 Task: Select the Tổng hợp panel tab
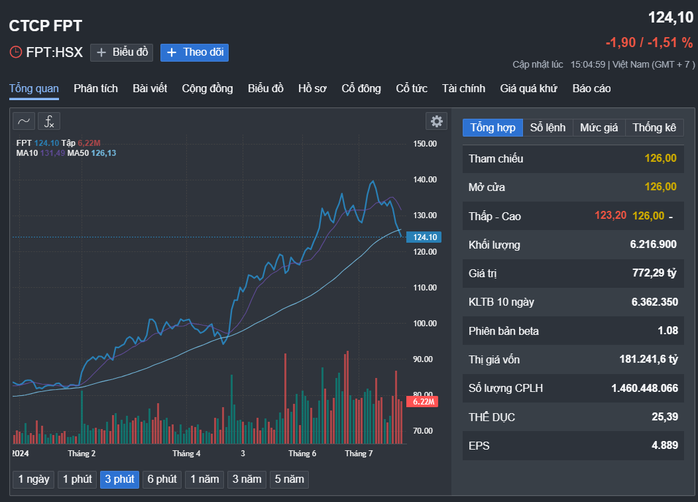tap(493, 128)
